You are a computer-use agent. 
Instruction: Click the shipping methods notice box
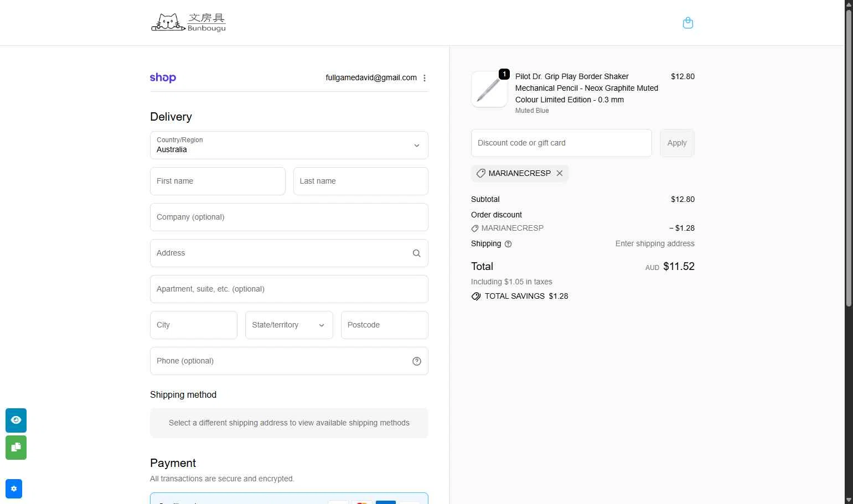click(289, 423)
